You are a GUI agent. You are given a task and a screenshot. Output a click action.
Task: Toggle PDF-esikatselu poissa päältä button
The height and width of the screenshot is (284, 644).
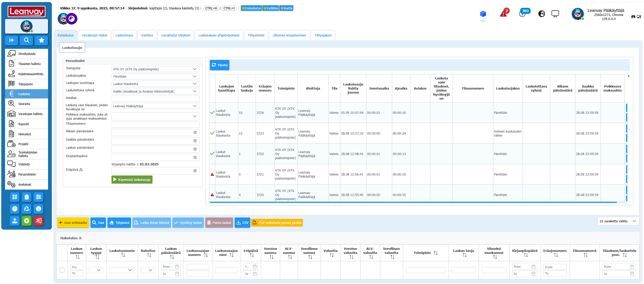tap(277, 223)
